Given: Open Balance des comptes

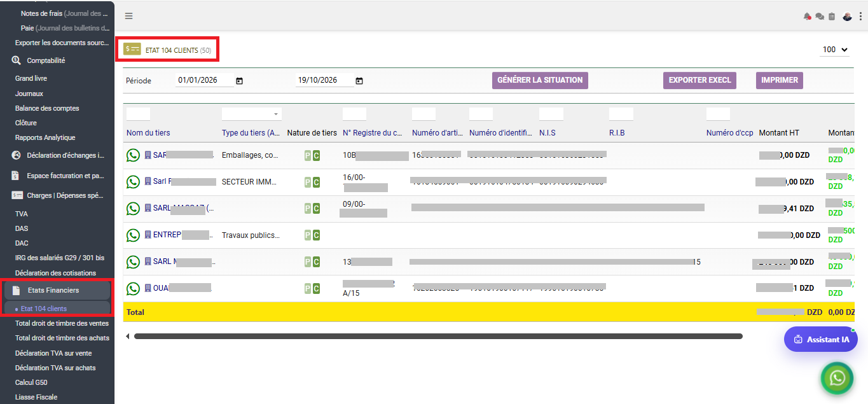Looking at the screenshot, I should (x=47, y=108).
